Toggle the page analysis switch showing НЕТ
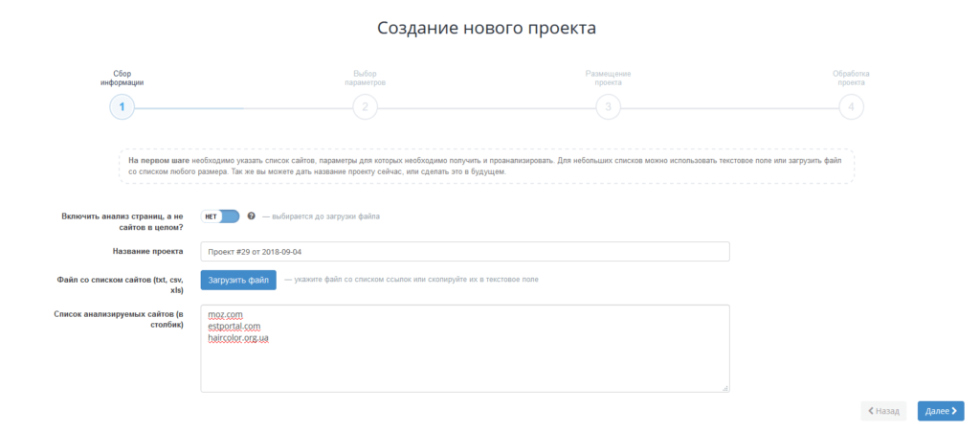 [219, 216]
